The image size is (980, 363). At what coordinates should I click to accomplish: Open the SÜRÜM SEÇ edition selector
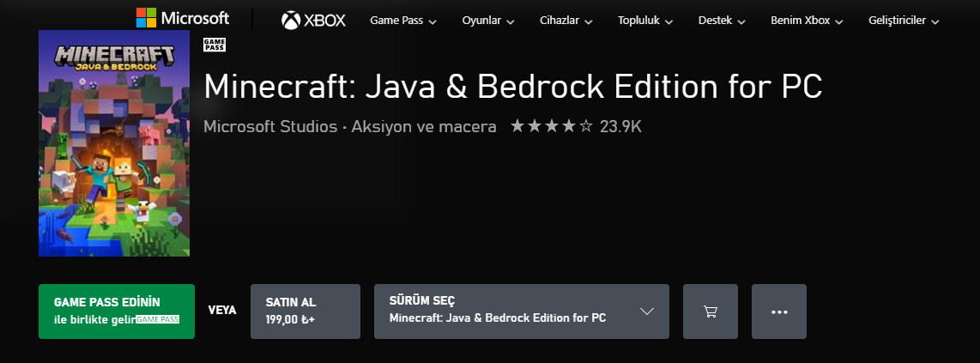(522, 312)
